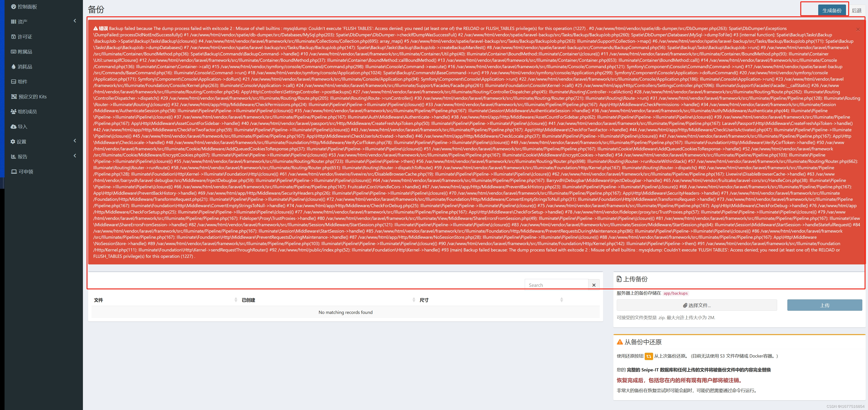The width and height of the screenshot is (868, 410).
Task: Open the 附属品 accessories keyboard icon
Action: [x=13, y=52]
